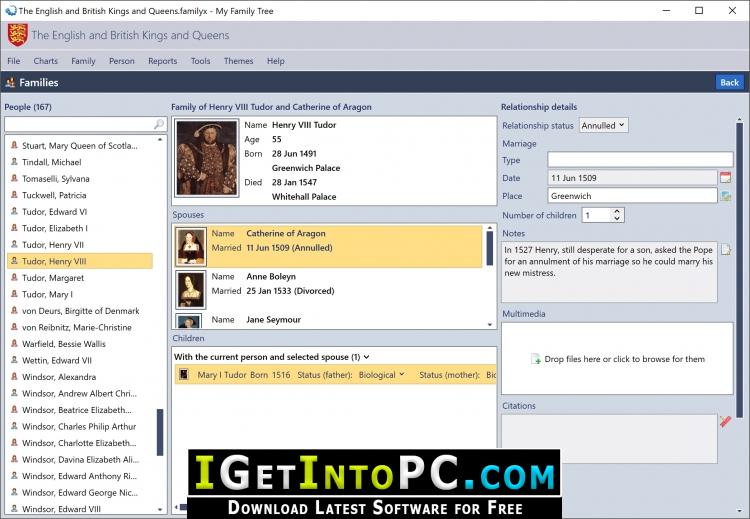Click the notes editor page icon
This screenshot has width=750, height=519.
tap(726, 250)
